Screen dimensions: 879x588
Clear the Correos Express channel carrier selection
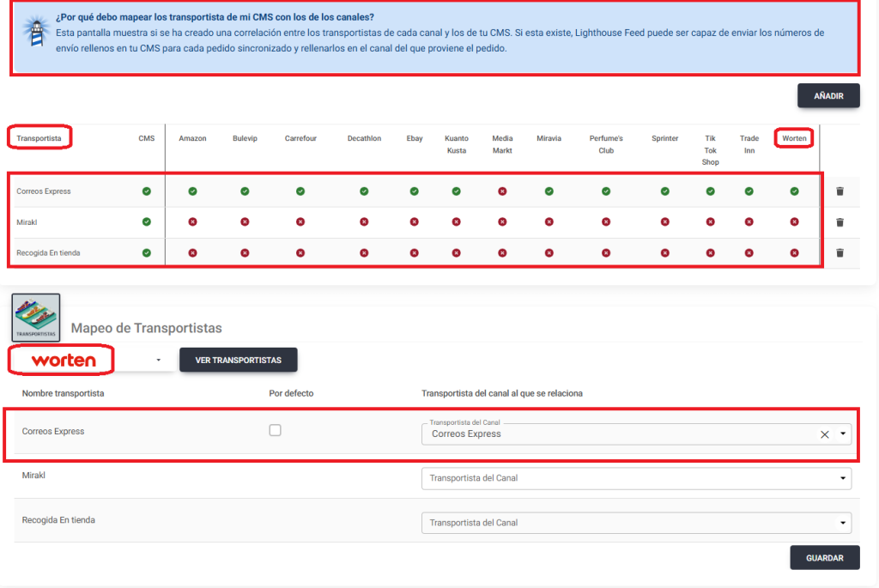[x=825, y=434]
